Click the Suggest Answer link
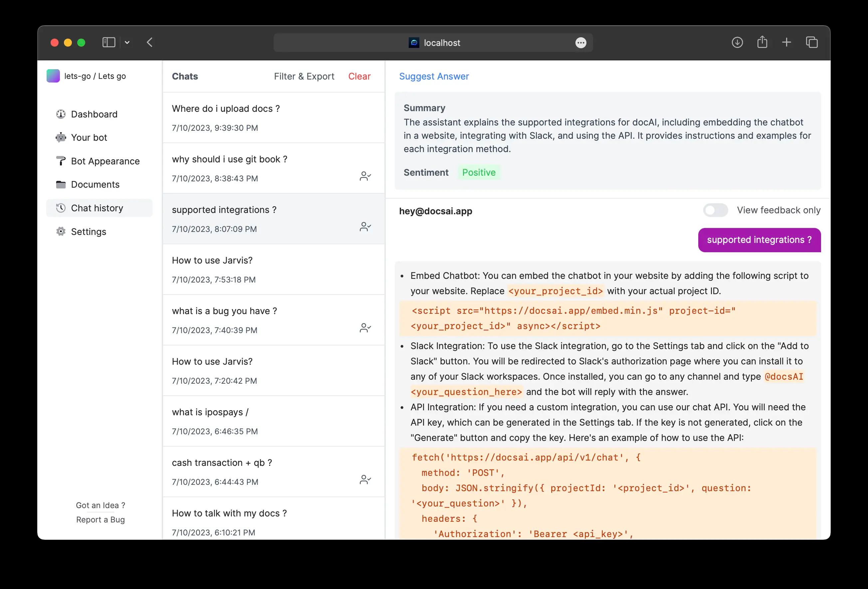Screen dimensions: 868x589 coord(434,76)
